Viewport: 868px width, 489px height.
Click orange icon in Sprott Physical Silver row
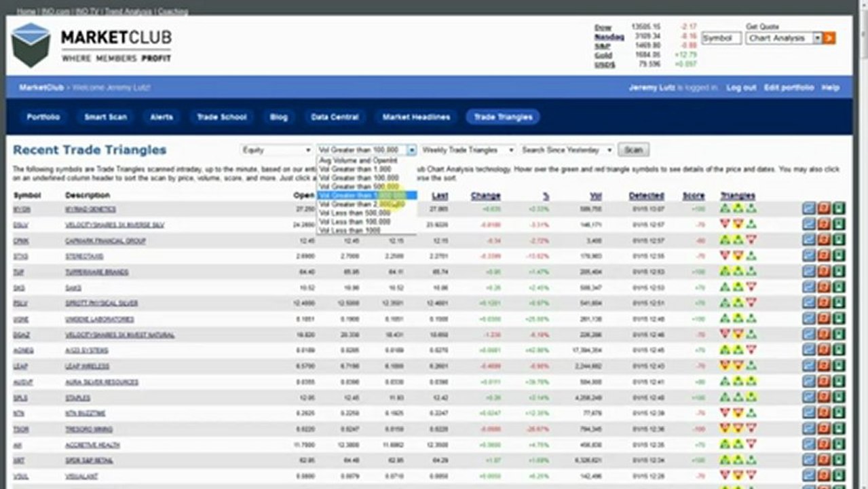click(824, 303)
